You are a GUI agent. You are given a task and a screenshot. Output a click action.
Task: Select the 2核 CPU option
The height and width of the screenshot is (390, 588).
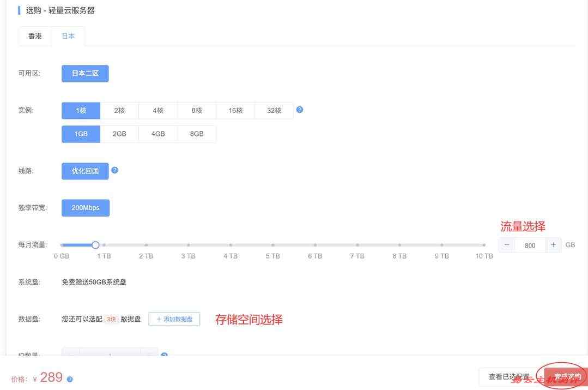point(119,110)
